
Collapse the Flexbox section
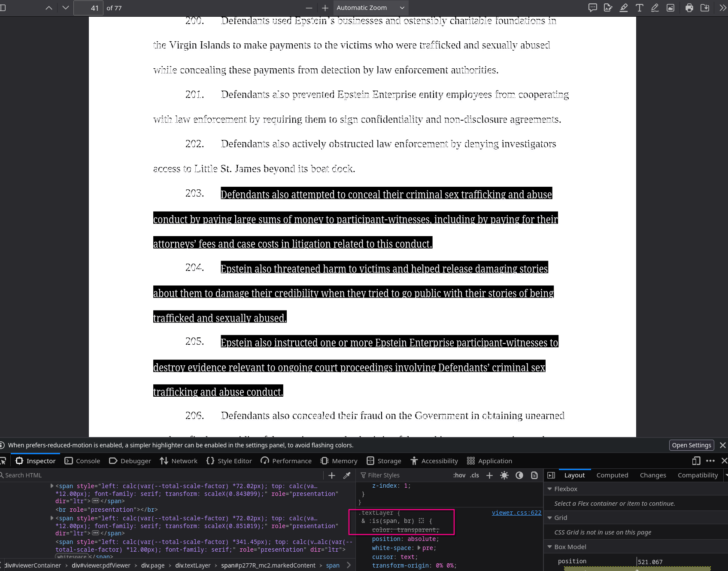pos(549,489)
